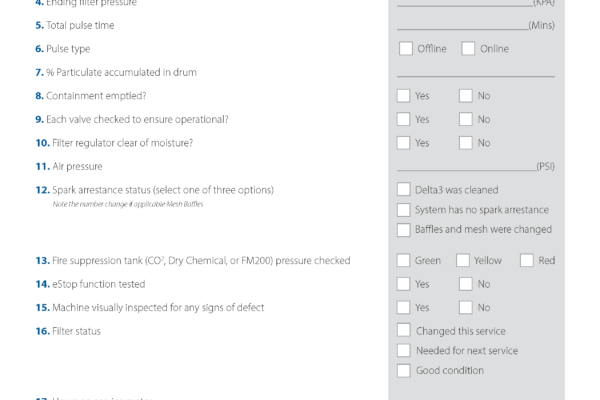Check the Online pulse type box
The width and height of the screenshot is (600, 400).
coord(468,49)
